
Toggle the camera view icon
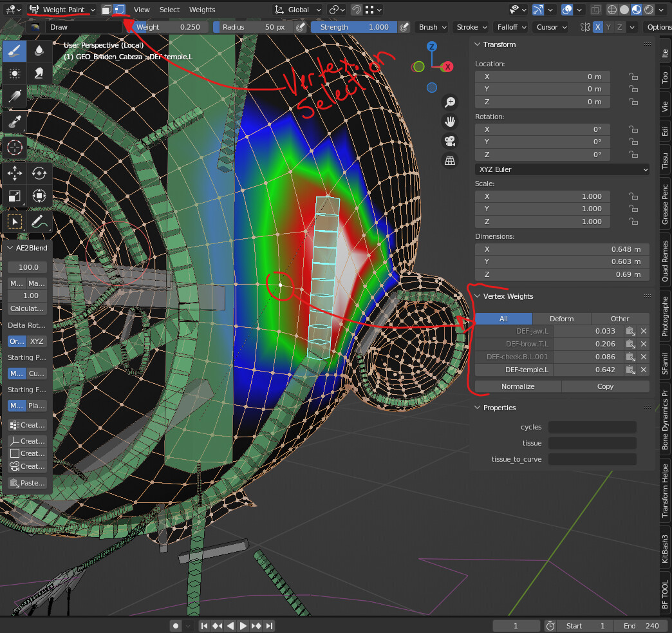[x=449, y=141]
